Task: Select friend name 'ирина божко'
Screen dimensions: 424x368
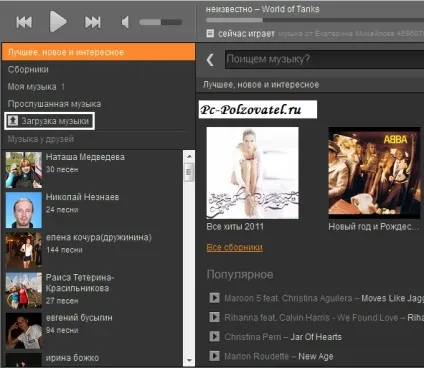Action: point(72,358)
